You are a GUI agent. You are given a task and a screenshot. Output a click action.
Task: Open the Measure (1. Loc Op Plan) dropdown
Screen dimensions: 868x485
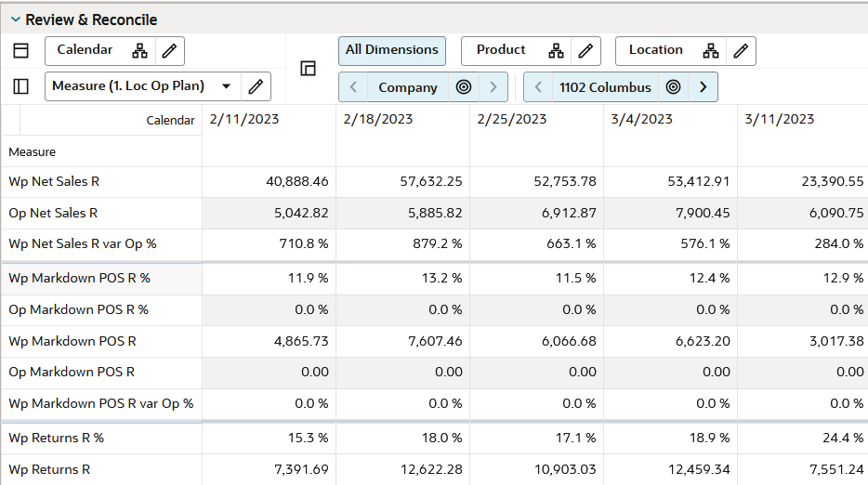[x=226, y=86]
